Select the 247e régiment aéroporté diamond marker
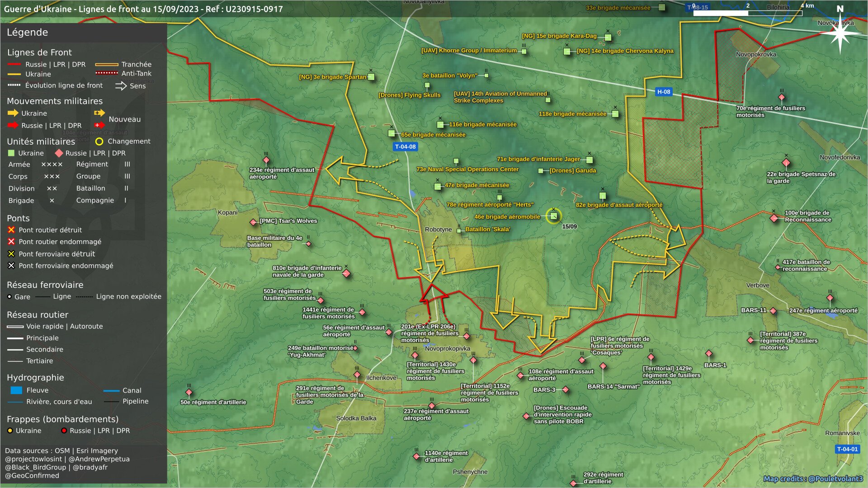Image resolution: width=868 pixels, height=488 pixels. (x=830, y=298)
